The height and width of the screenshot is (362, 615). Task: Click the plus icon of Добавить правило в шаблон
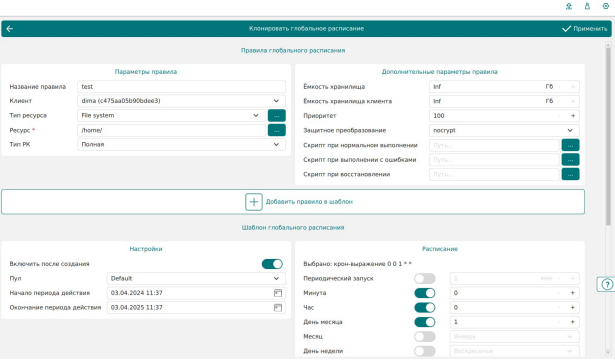tap(254, 202)
